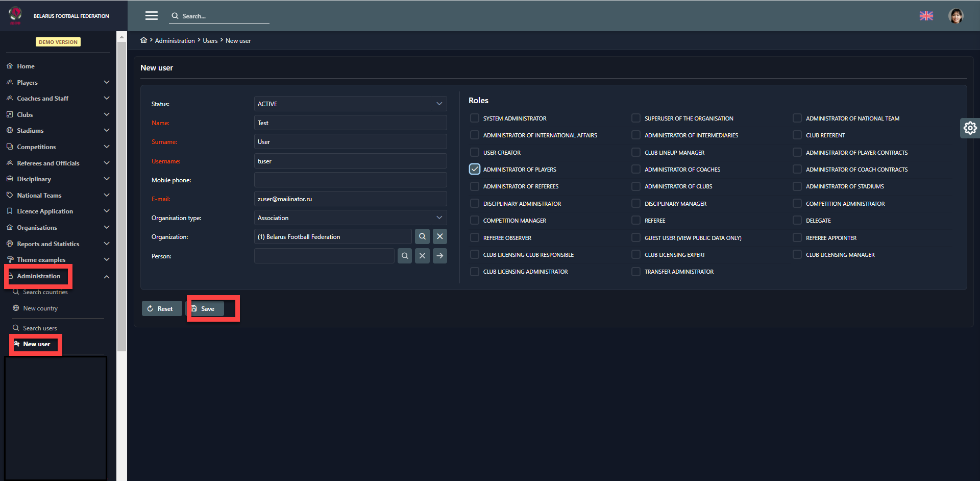Click into the E-mail field
Viewport: 980px width, 481px height.
pyautogui.click(x=350, y=199)
